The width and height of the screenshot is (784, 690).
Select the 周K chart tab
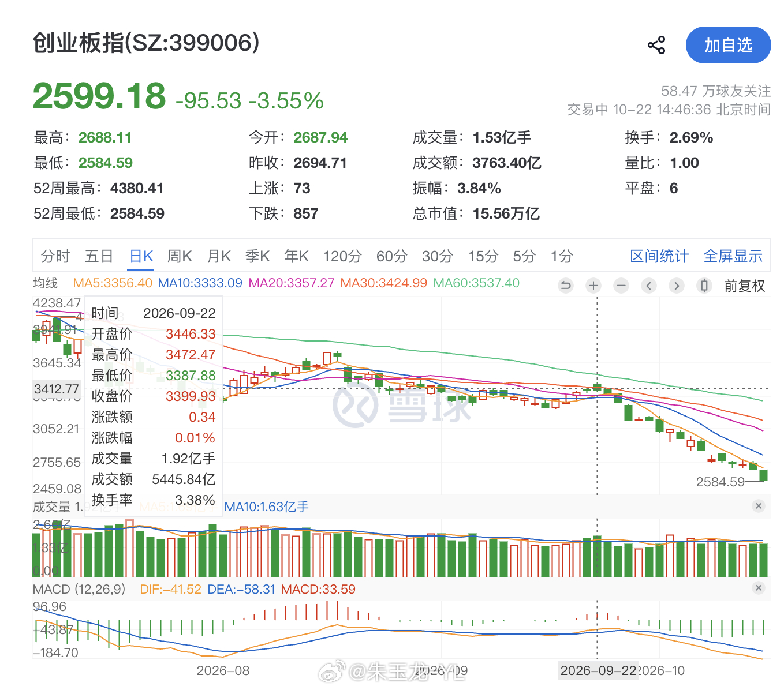tap(180, 256)
